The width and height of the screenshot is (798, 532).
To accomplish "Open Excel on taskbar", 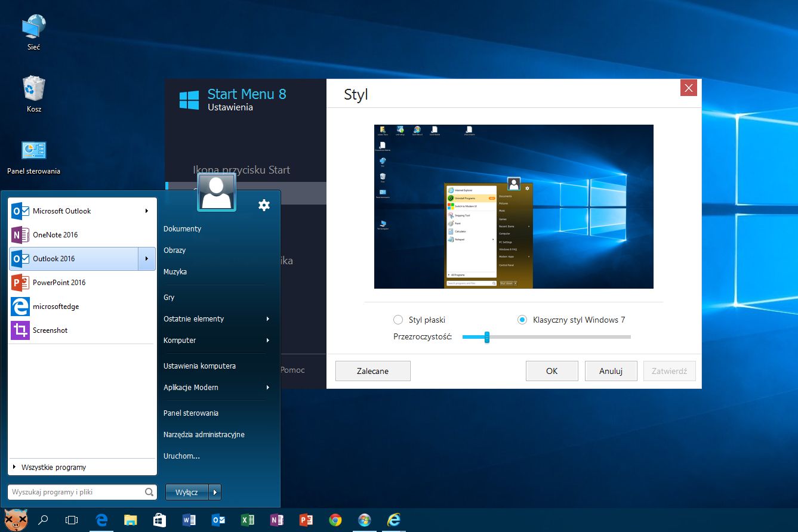I will pyautogui.click(x=247, y=520).
